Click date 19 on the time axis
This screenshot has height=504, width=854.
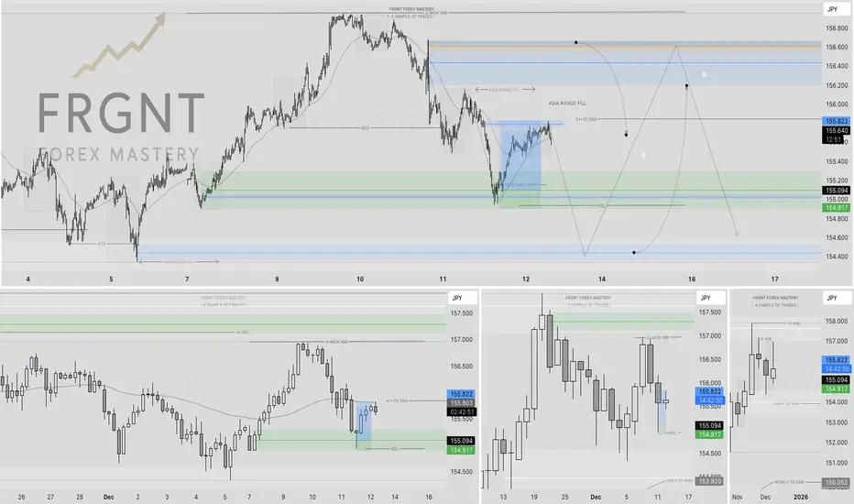tap(534, 497)
